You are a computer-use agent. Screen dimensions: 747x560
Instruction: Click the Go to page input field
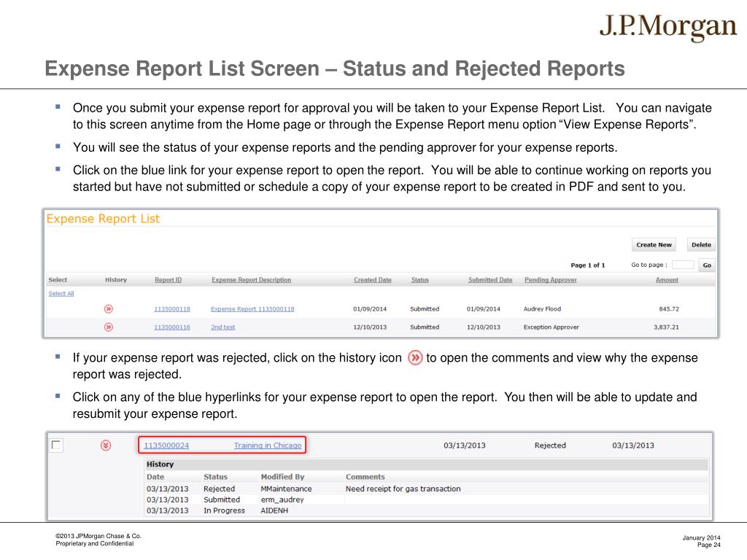(682, 265)
